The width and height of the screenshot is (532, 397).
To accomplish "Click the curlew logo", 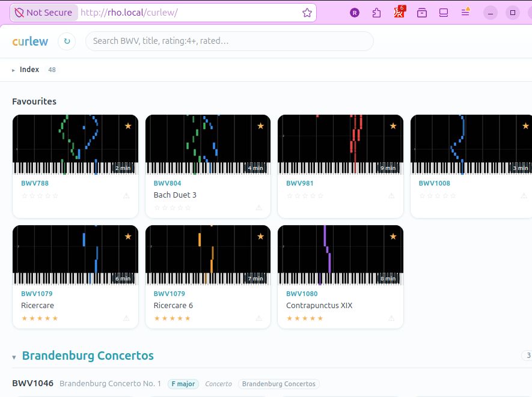I will (30, 41).
